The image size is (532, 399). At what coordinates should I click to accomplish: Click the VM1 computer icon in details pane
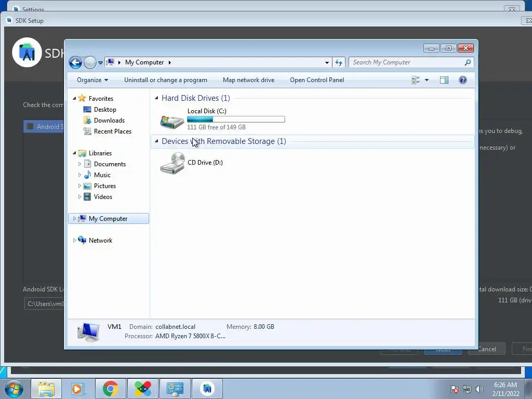coord(88,332)
